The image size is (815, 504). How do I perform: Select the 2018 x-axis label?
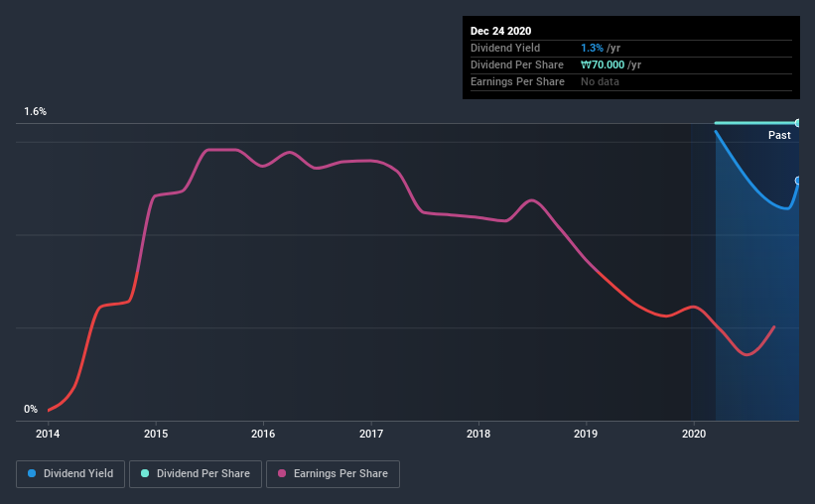click(478, 434)
